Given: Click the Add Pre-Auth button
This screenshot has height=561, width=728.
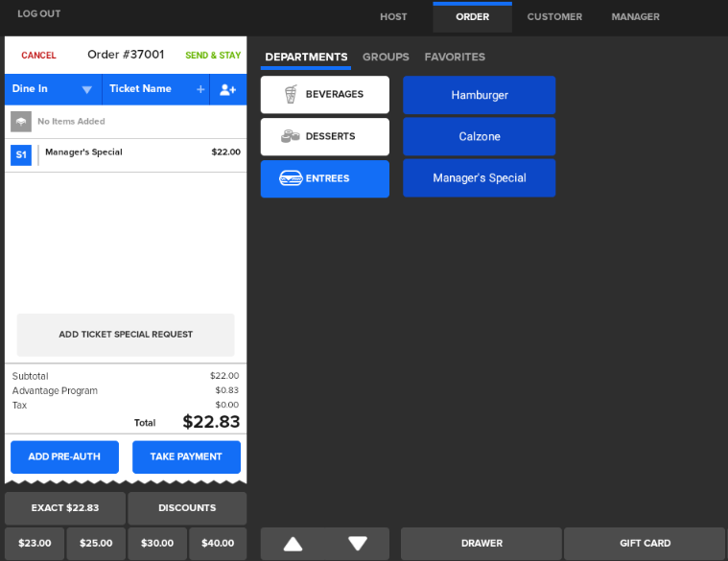Looking at the screenshot, I should pos(64,457).
